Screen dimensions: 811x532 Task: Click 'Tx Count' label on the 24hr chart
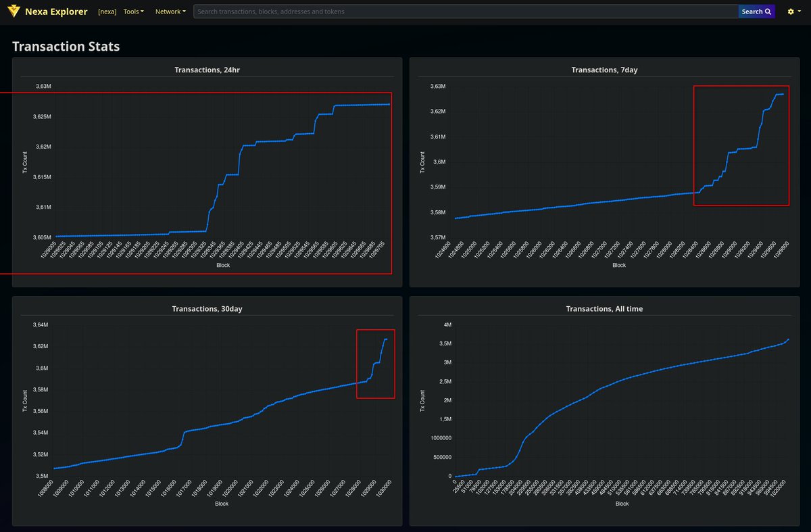25,162
